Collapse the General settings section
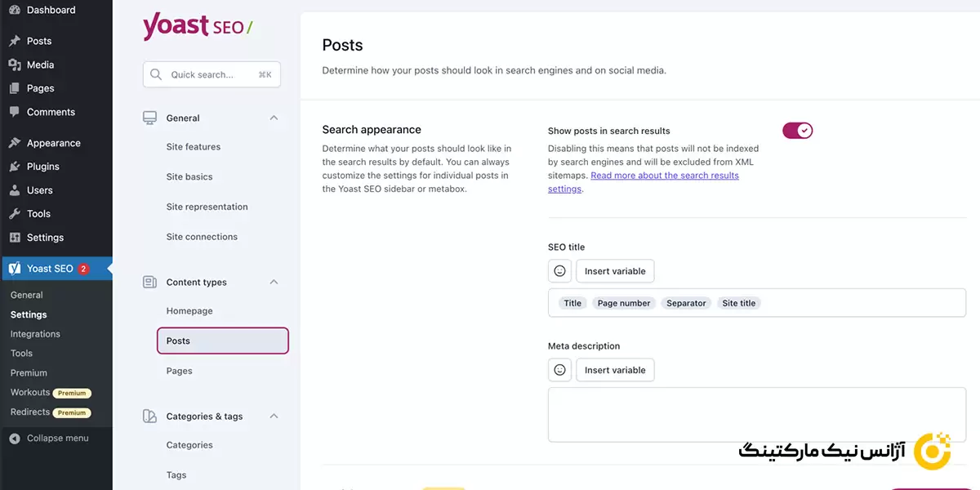The height and width of the screenshot is (490, 980). point(274,118)
